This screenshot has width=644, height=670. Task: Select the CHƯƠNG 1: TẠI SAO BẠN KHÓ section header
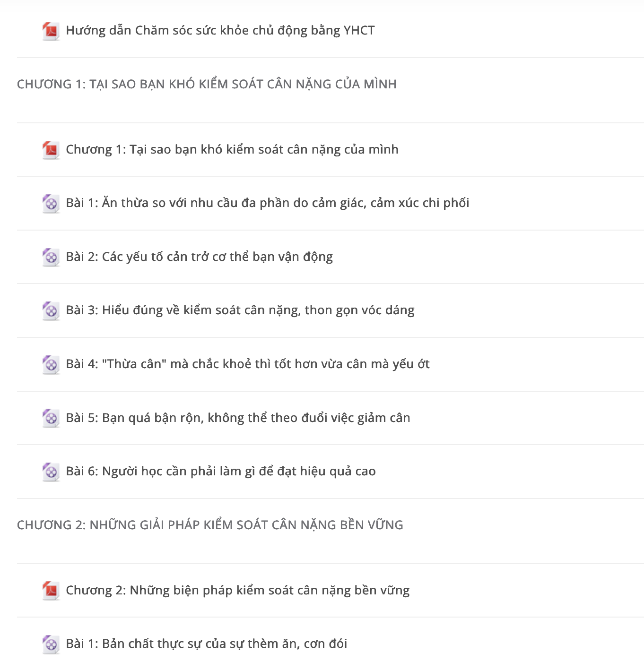pyautogui.click(x=207, y=84)
